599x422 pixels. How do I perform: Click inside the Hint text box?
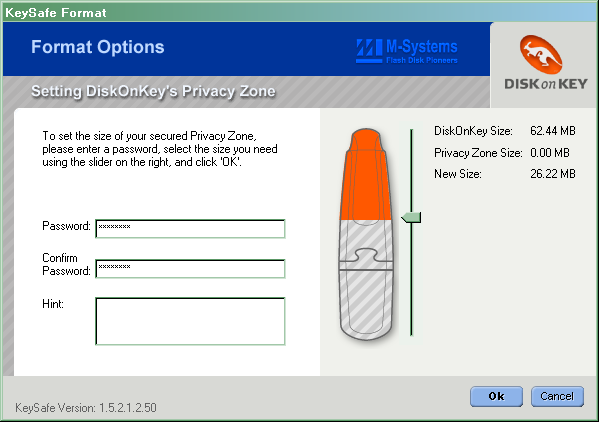click(190, 321)
